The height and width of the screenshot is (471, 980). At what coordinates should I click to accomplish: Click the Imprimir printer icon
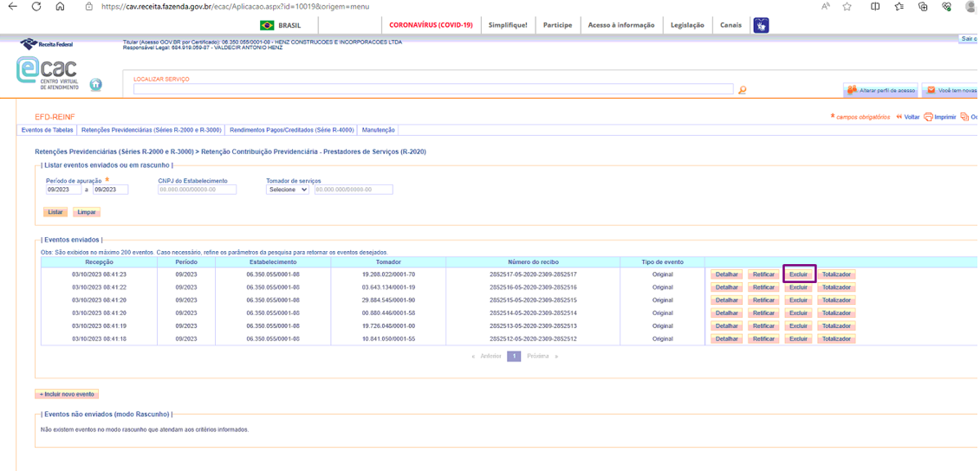tap(928, 117)
